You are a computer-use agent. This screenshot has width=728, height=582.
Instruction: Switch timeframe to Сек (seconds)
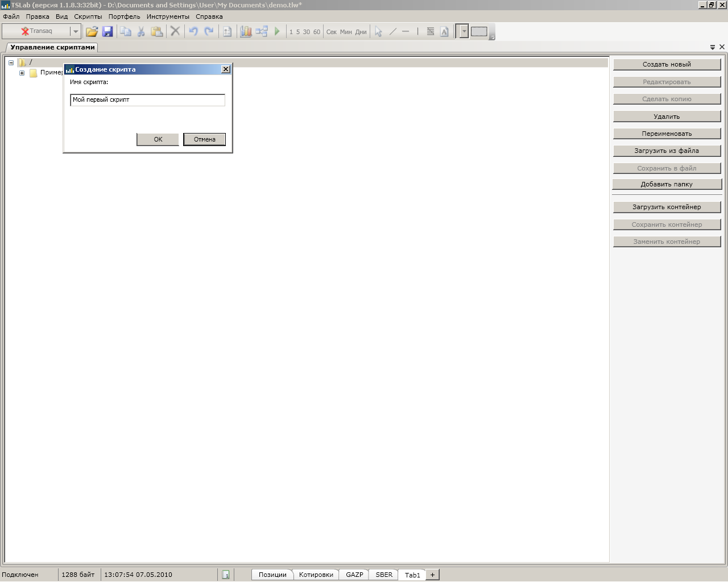pyautogui.click(x=332, y=32)
